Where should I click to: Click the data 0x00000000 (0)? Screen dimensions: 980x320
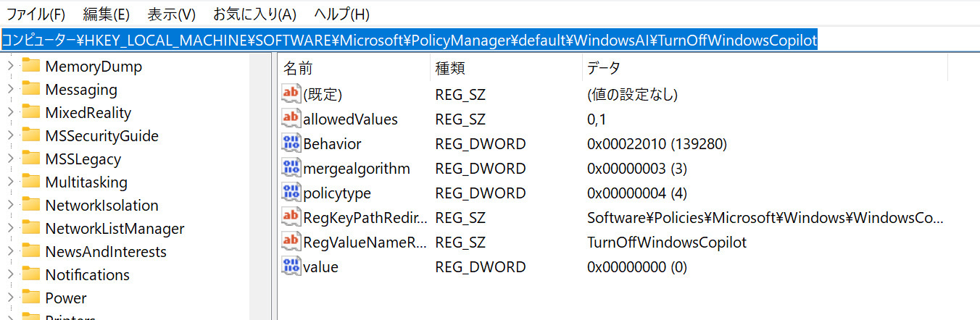point(637,267)
